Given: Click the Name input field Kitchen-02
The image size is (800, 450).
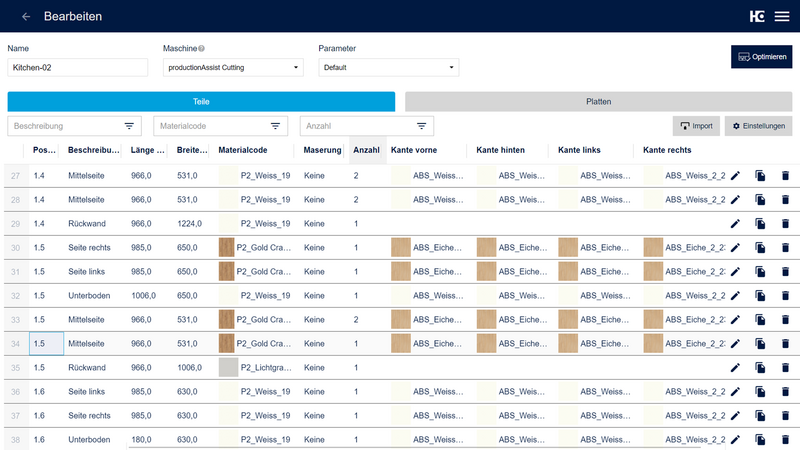Looking at the screenshot, I should [x=76, y=68].
